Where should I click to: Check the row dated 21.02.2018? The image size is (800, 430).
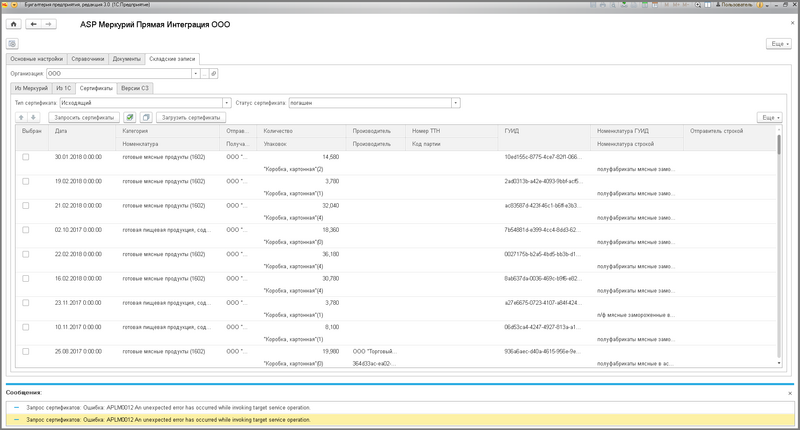[26, 206]
